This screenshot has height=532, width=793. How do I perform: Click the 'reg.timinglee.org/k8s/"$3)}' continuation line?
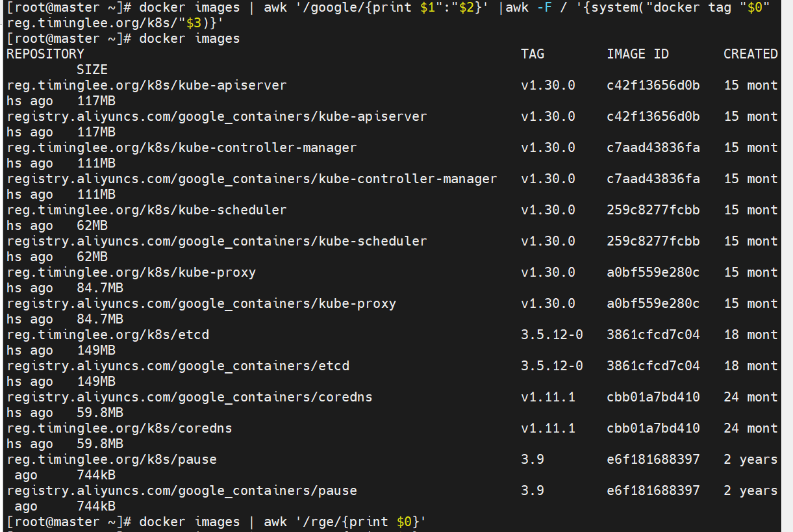pos(116,23)
